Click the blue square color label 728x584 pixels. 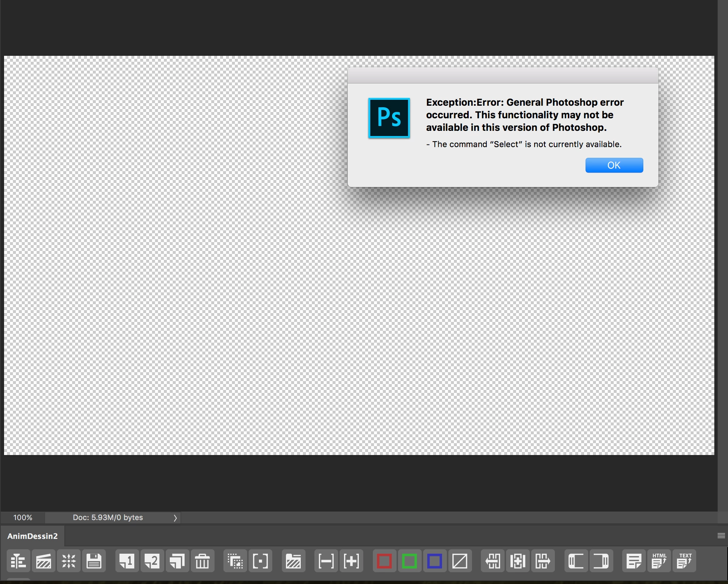tap(435, 561)
